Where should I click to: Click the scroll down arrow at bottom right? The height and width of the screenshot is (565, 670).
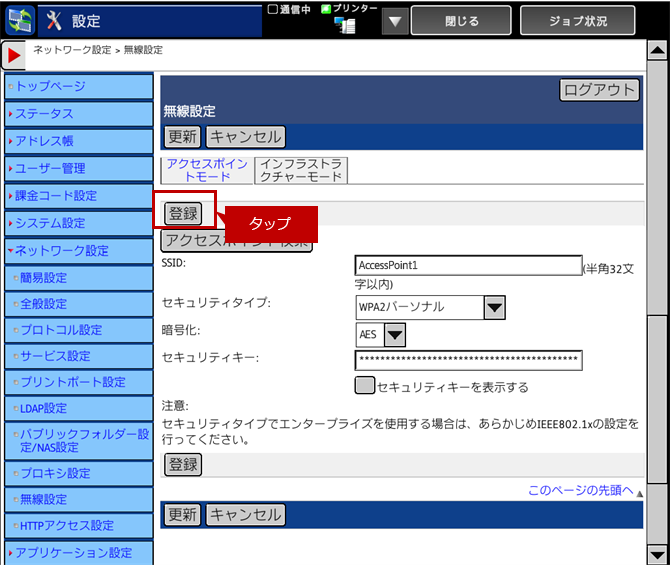[656, 553]
